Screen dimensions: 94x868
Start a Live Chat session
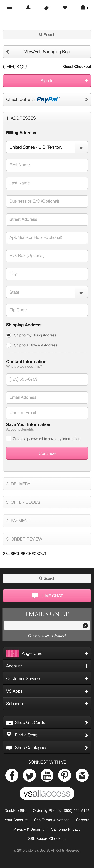tap(47, 596)
